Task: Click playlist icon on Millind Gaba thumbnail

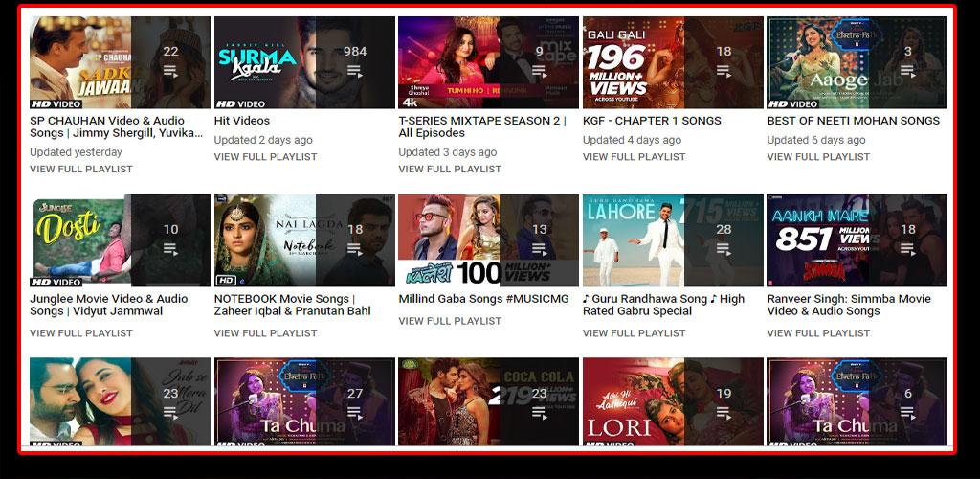Action: tap(540, 249)
